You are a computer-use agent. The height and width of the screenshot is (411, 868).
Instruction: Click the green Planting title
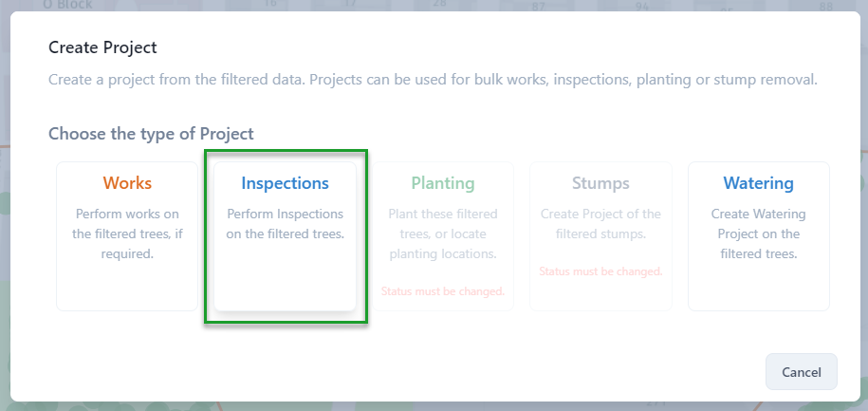443,183
